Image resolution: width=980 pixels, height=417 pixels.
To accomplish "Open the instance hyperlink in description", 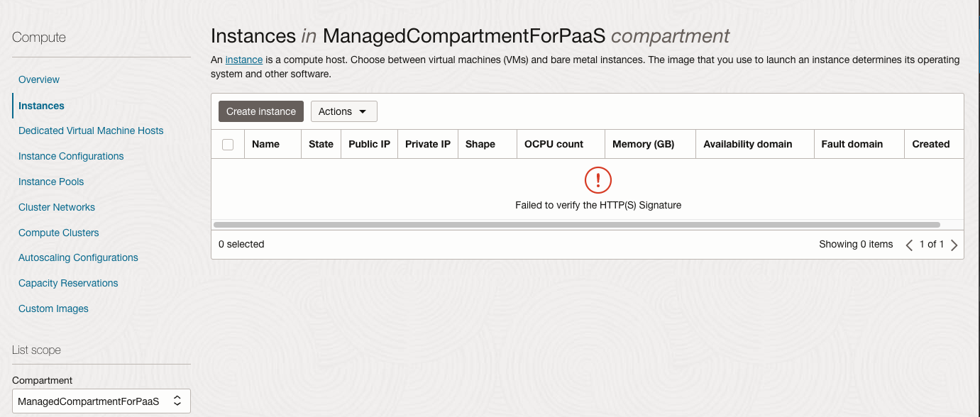I will (244, 60).
